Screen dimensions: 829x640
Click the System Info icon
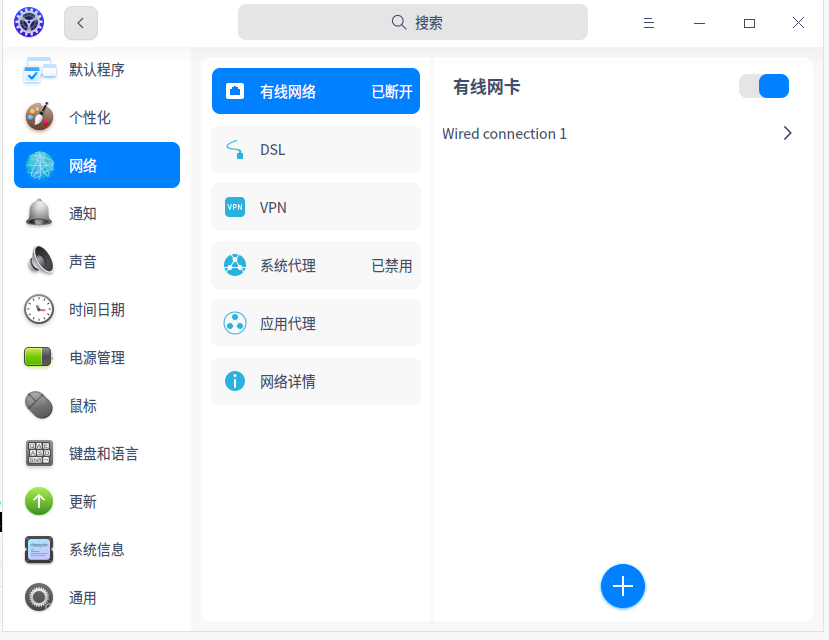[x=39, y=549]
